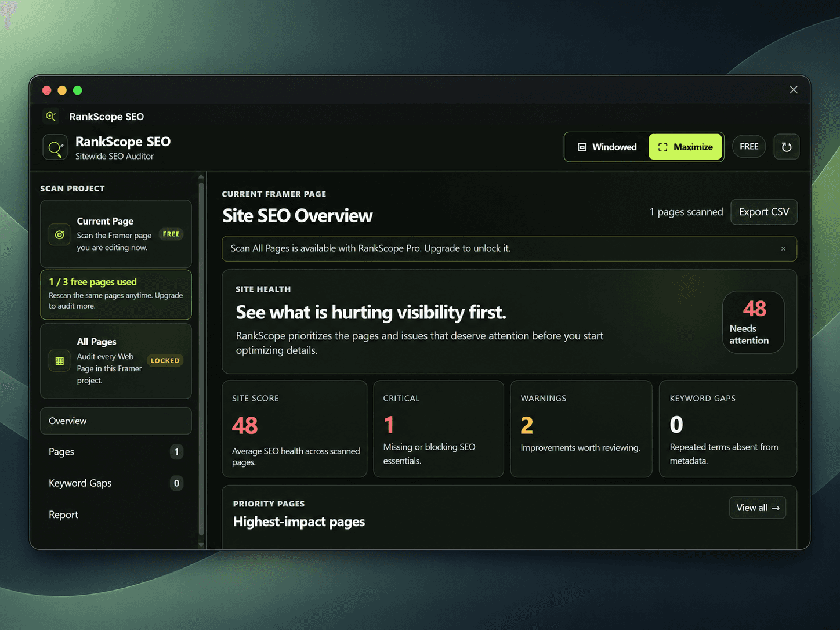Click the 'Highest-impact pages' heading
This screenshot has height=630, width=840.
pyautogui.click(x=299, y=522)
